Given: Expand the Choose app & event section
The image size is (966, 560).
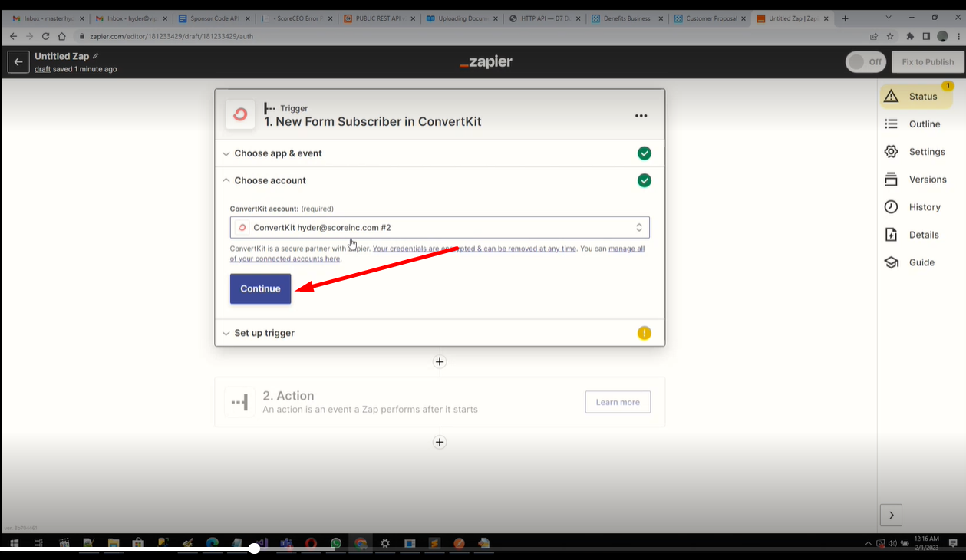Looking at the screenshot, I should pyautogui.click(x=440, y=153).
